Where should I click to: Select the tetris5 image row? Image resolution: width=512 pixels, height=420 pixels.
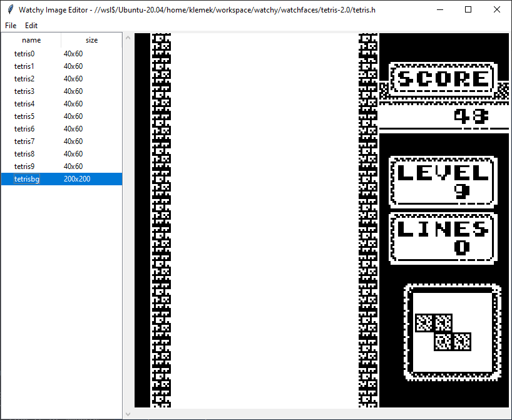point(62,116)
